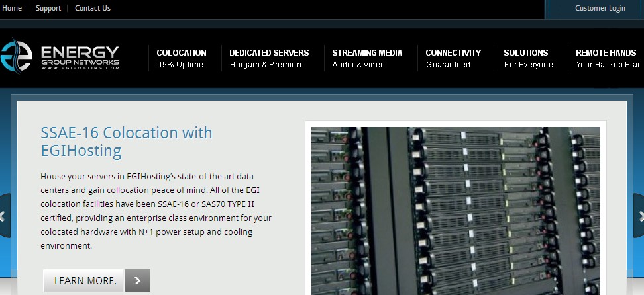Open the Home link
The height and width of the screenshot is (295, 644).
pos(11,8)
